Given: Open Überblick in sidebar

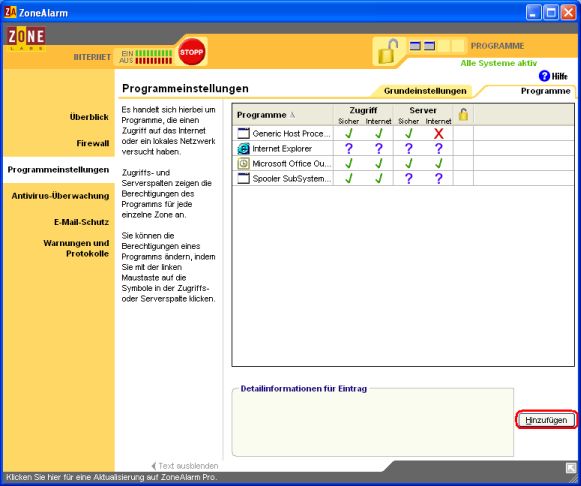Looking at the screenshot, I should [89, 117].
